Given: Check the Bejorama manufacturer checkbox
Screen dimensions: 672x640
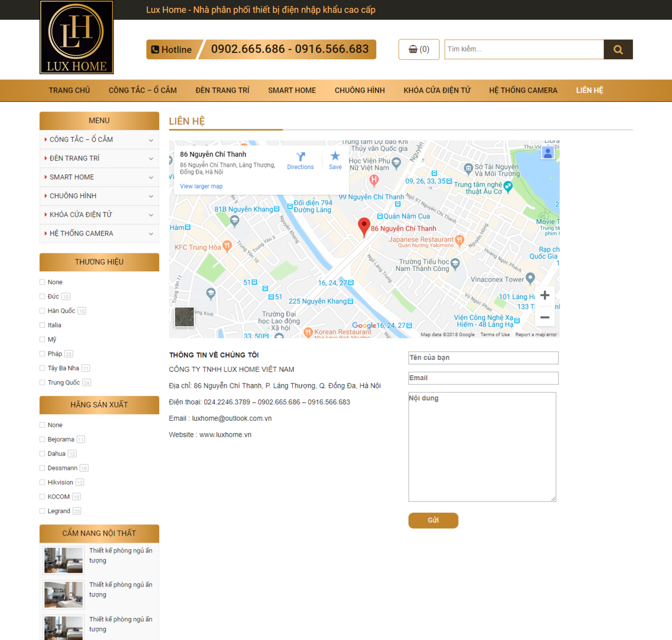Looking at the screenshot, I should [42, 439].
